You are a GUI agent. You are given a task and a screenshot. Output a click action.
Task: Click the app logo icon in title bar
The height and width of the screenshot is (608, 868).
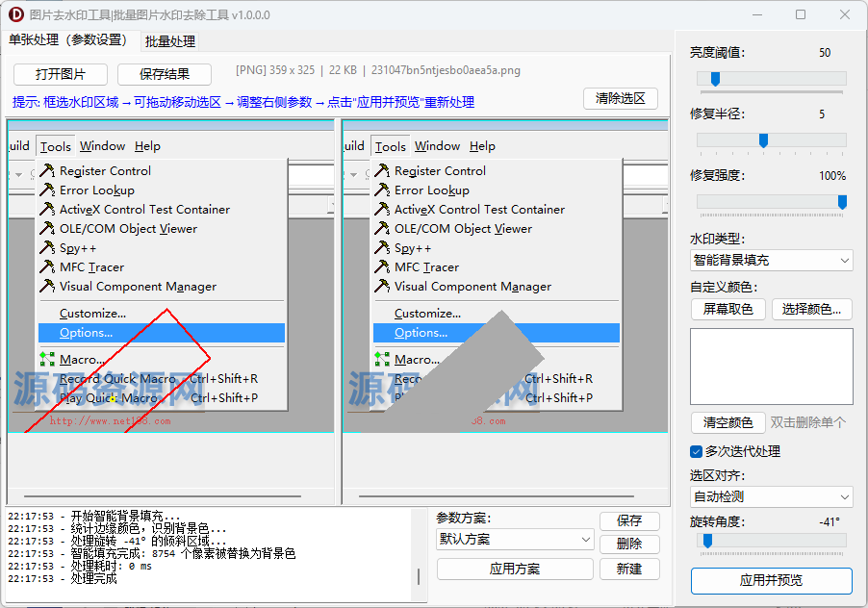[15, 14]
